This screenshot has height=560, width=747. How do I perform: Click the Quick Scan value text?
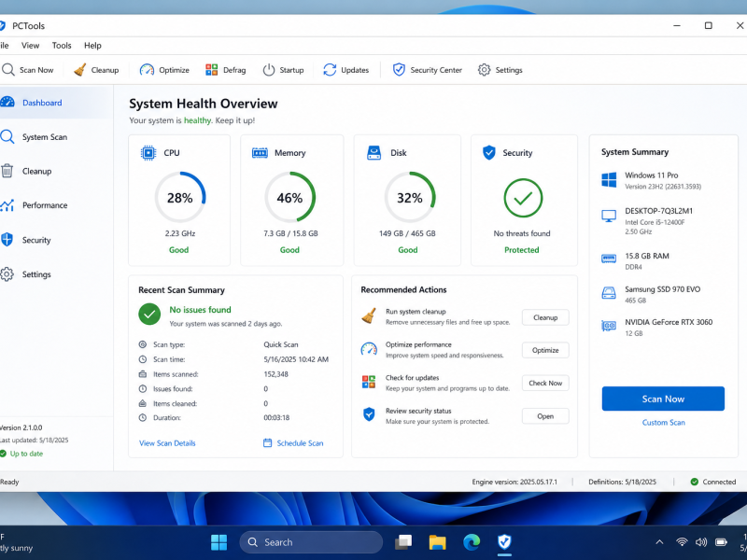[x=281, y=344]
